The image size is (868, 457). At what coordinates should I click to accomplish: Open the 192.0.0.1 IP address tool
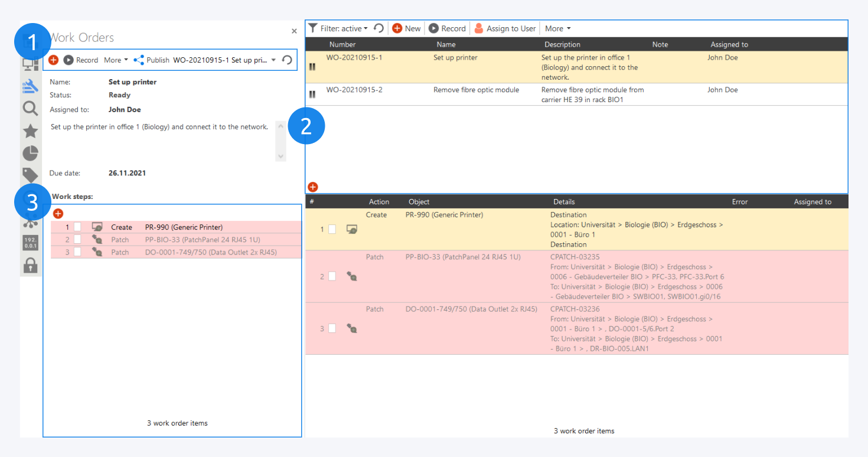(31, 243)
